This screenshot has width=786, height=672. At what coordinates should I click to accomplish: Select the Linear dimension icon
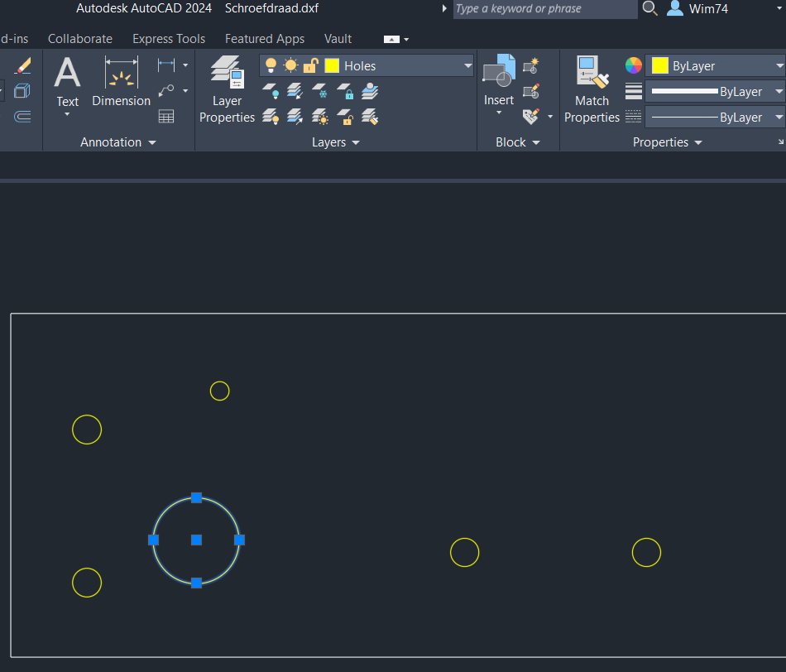click(x=166, y=65)
